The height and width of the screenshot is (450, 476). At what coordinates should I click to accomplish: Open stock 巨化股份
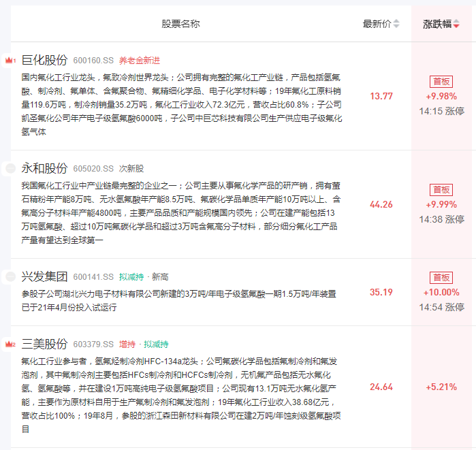point(44,60)
